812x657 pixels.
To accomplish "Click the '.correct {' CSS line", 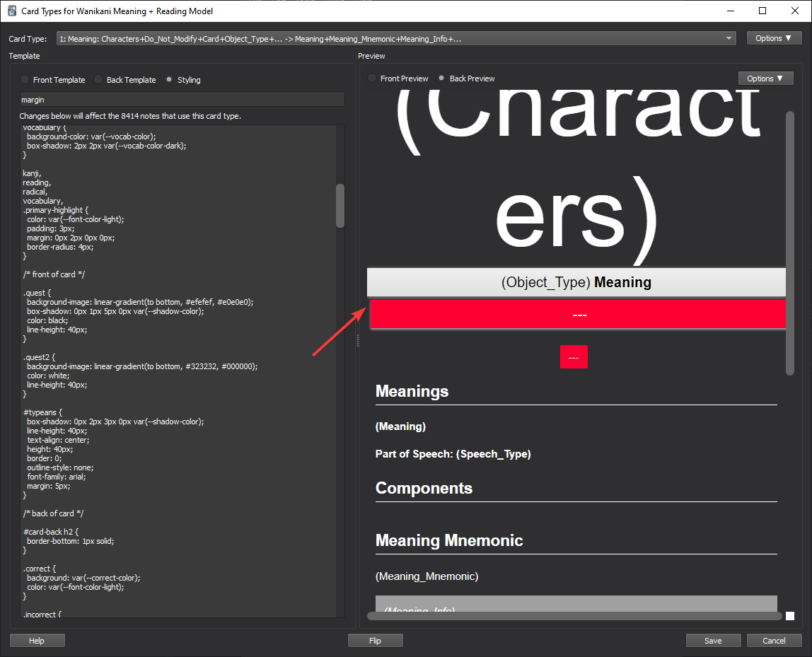I will pos(40,569).
